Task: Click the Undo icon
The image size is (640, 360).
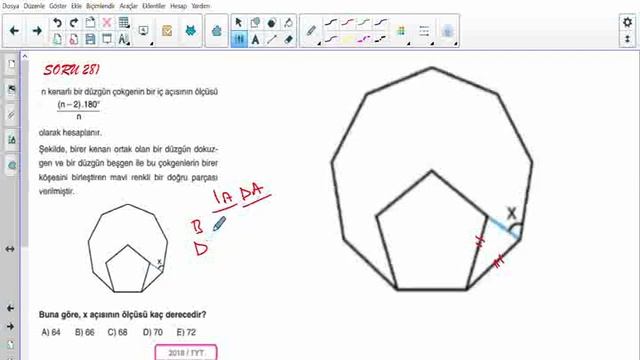Action: coord(58,22)
